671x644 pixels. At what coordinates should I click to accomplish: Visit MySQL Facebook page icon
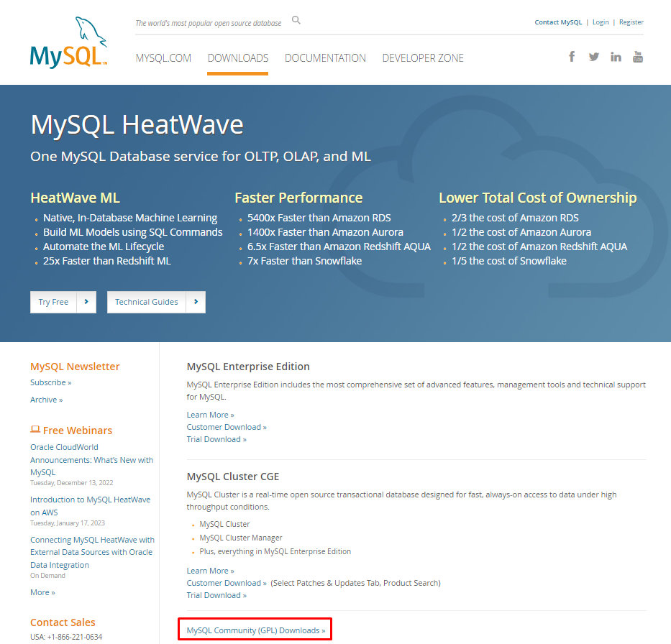[x=572, y=57]
